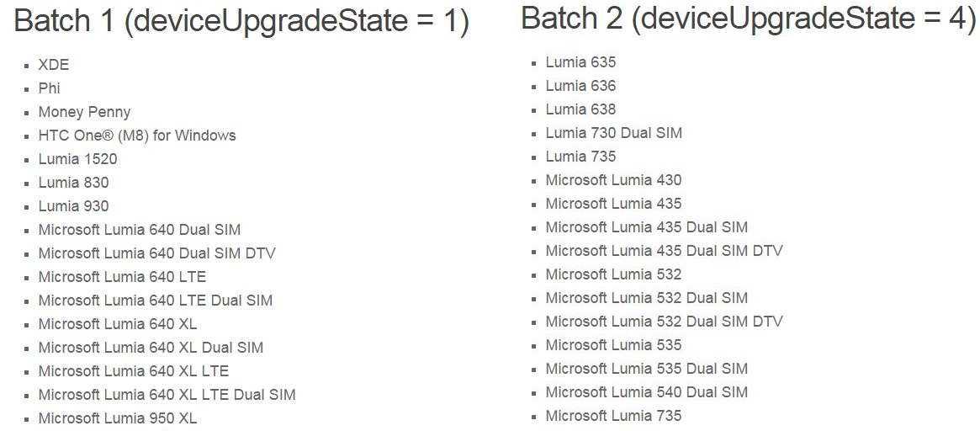This screenshot has height=431, width=980.
Task: Select the XDE list entry
Action: point(54,65)
